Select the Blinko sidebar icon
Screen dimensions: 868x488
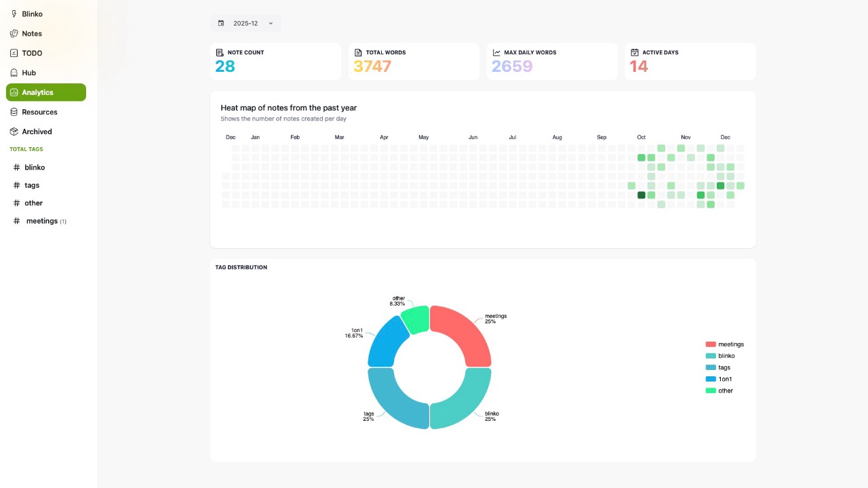tap(14, 14)
